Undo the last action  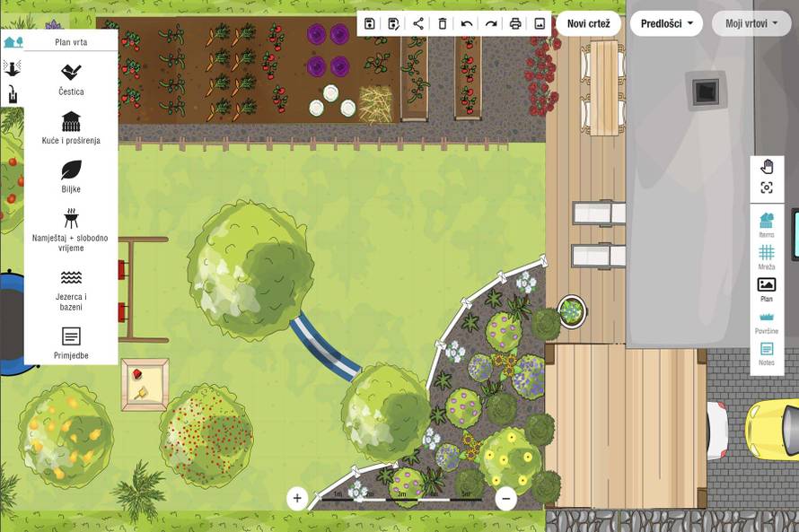(467, 23)
